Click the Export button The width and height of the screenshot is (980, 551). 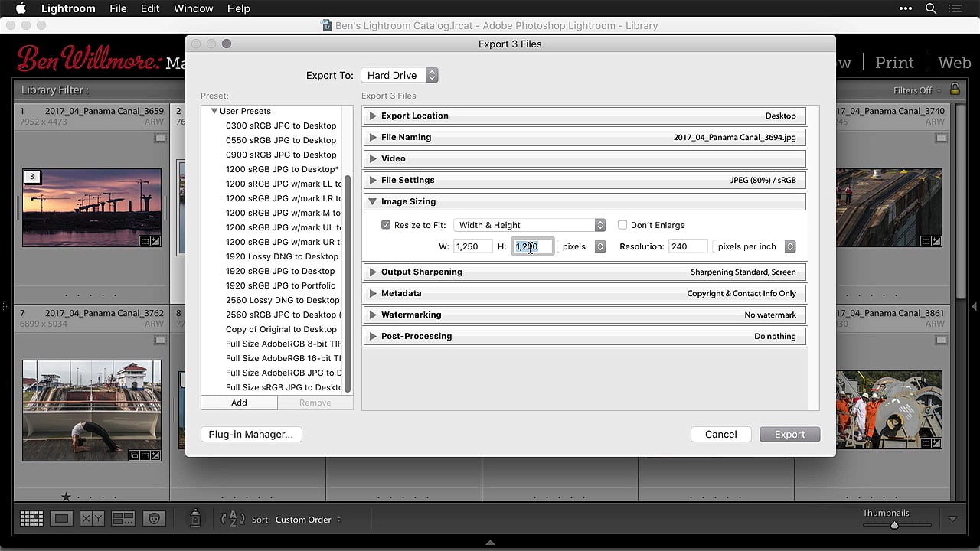click(789, 434)
